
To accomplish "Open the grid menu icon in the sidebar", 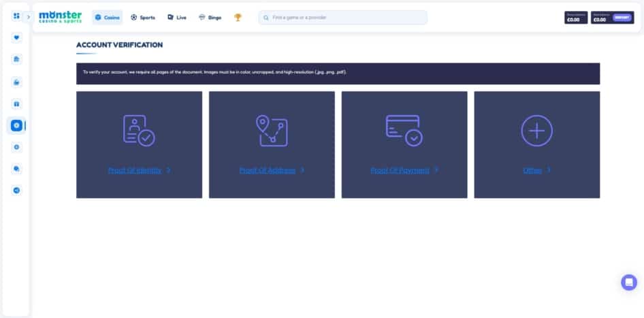I will [x=16, y=16].
